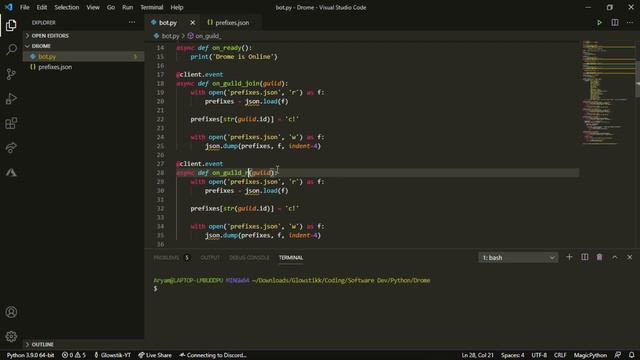Open the Edit menu
640x360 pixels.
coord(42,7)
